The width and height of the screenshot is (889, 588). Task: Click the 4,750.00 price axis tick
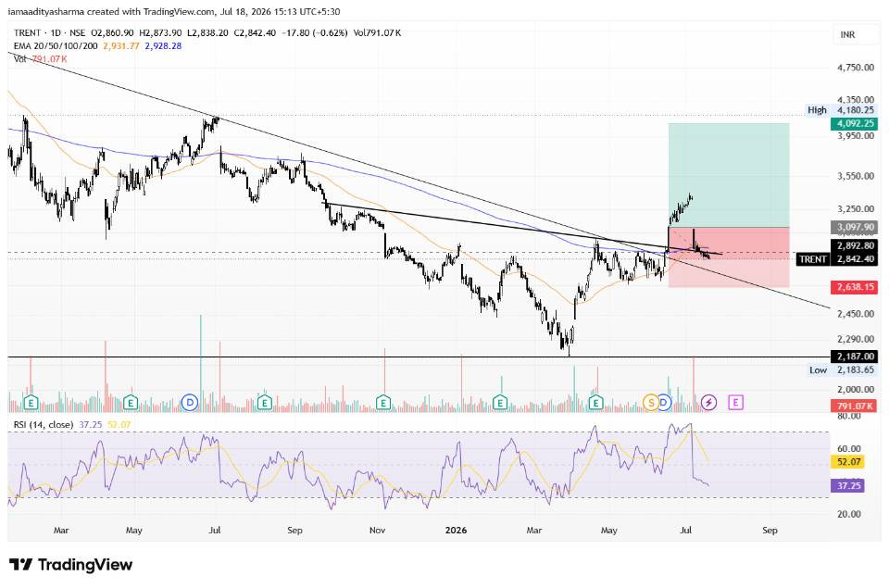pyautogui.click(x=856, y=68)
